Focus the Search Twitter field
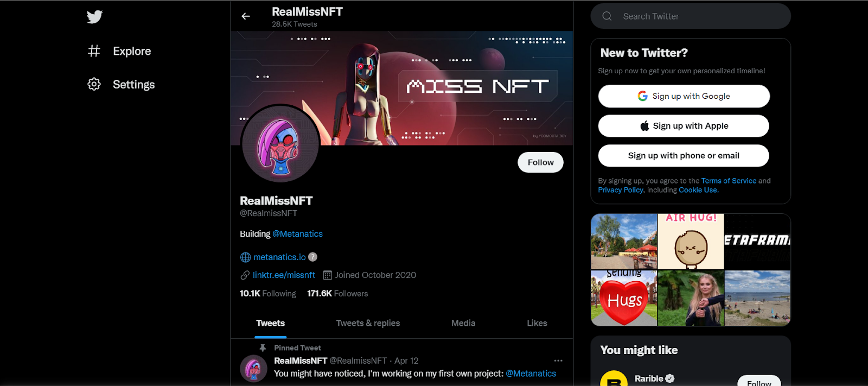868x386 pixels. coord(691,16)
